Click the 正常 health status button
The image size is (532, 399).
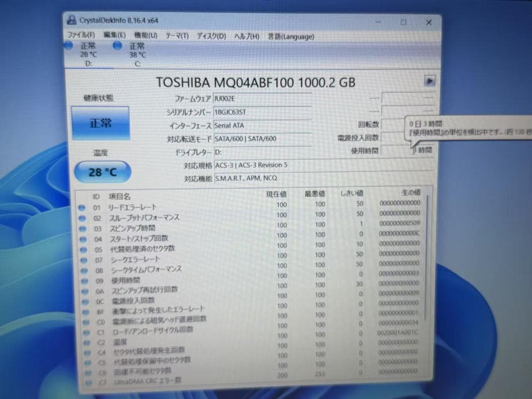101,122
